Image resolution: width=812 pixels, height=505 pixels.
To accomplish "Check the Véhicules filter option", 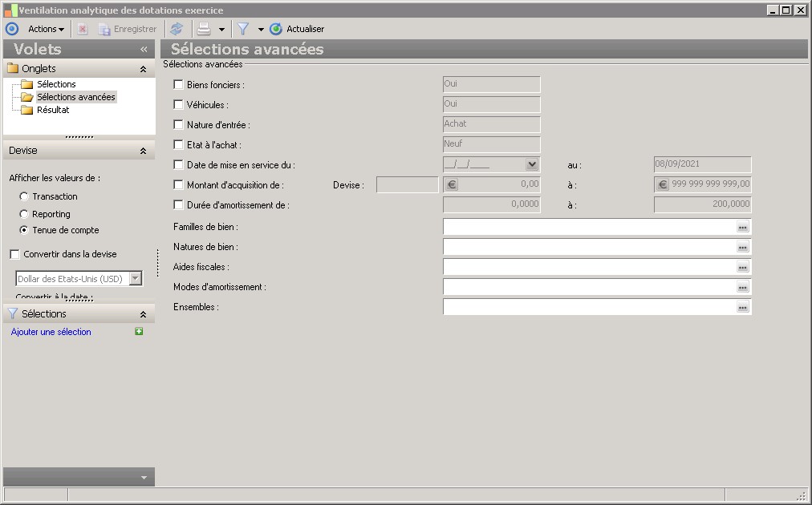I will click(178, 105).
